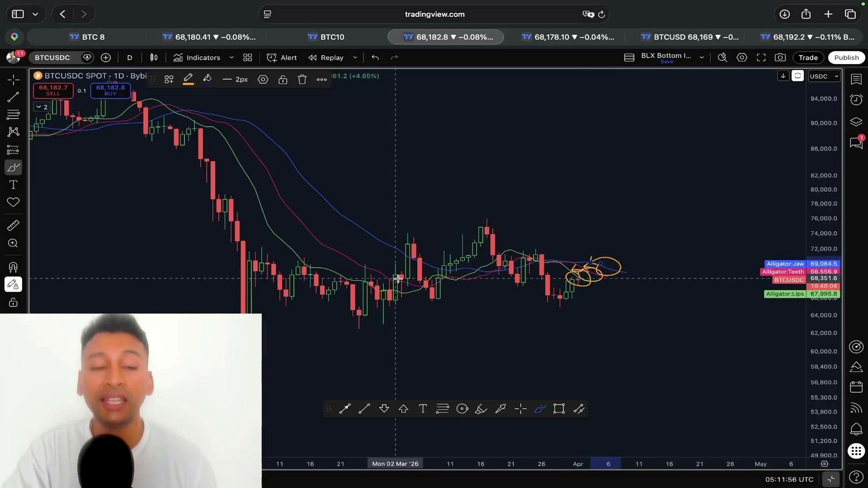
Task: Select rectangle tool in bottom favorites toolbar
Action: tap(559, 409)
